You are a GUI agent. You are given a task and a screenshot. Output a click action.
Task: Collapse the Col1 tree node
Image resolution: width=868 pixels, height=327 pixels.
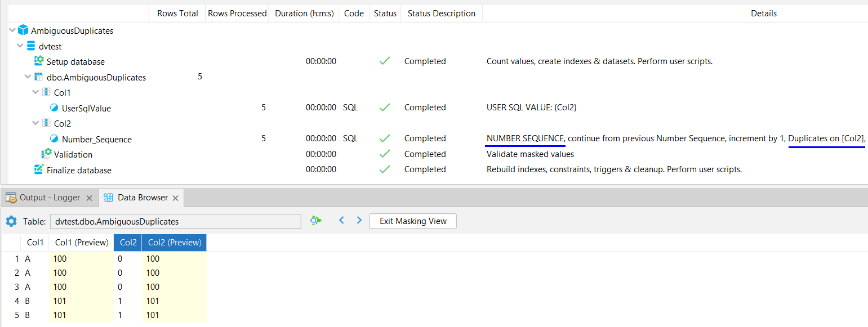(x=36, y=92)
